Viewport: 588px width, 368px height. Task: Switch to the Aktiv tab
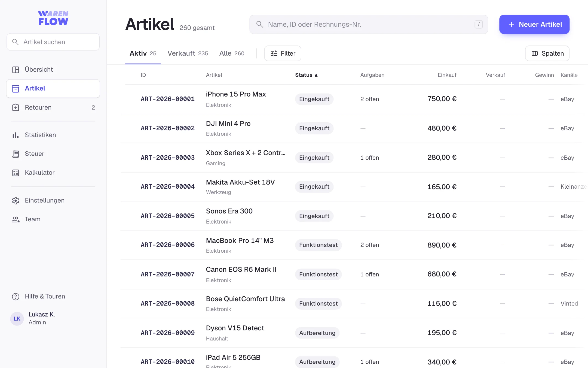click(143, 53)
